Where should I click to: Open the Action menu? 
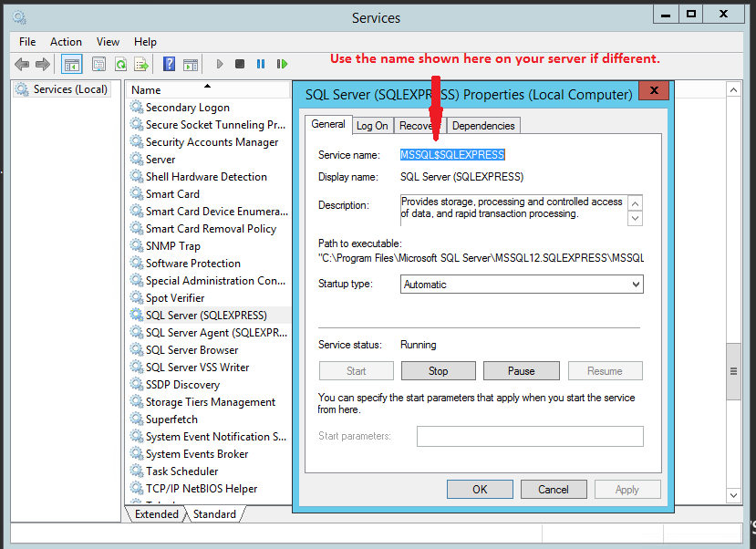pos(66,41)
